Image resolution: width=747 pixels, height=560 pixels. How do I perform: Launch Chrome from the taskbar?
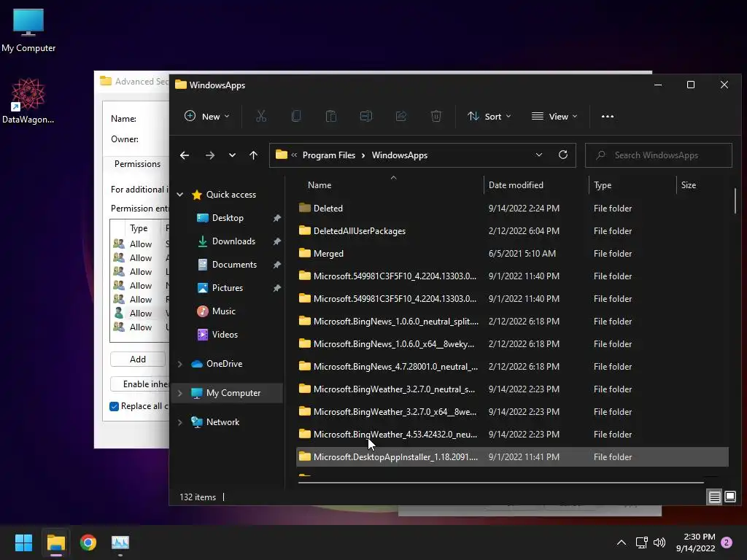(x=88, y=542)
